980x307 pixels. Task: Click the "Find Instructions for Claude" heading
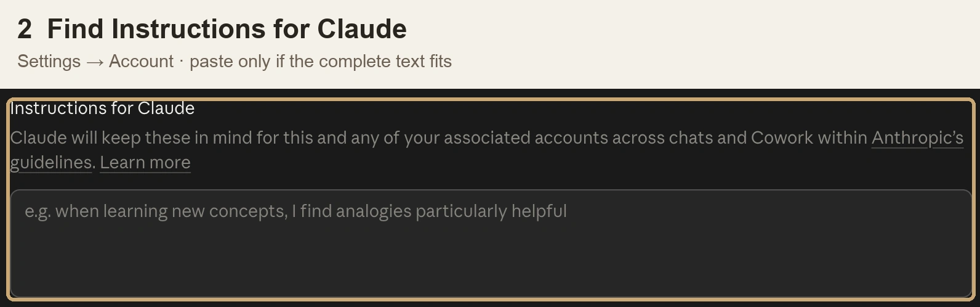click(227, 29)
